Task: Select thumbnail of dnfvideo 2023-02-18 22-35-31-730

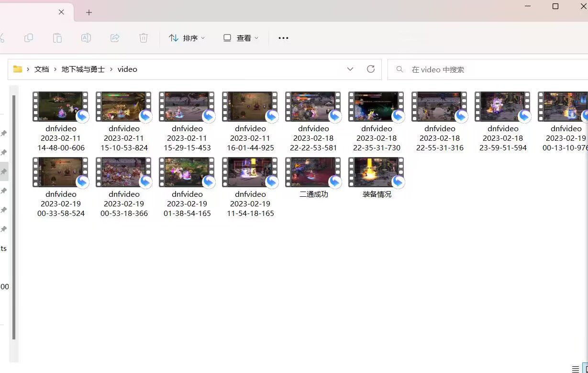Action: 377,107
